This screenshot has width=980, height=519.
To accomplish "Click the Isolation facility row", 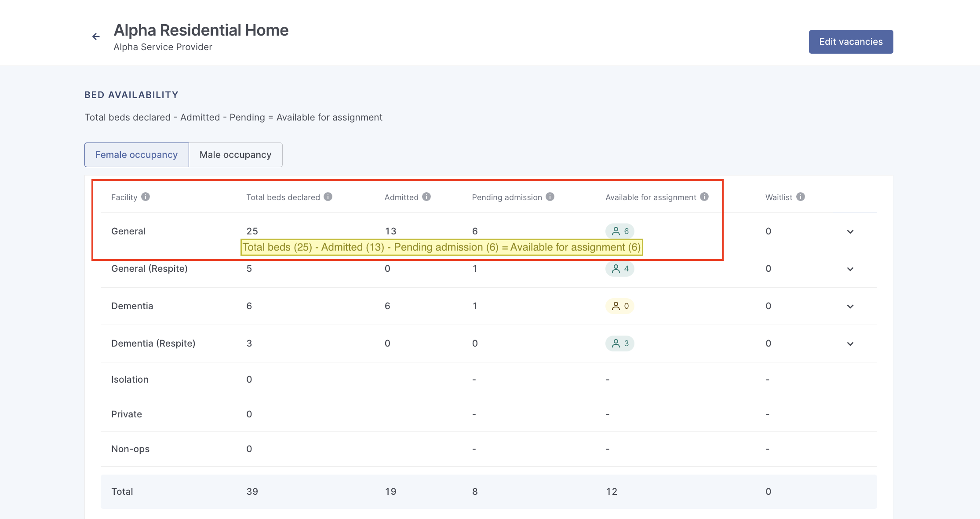I will coord(488,380).
